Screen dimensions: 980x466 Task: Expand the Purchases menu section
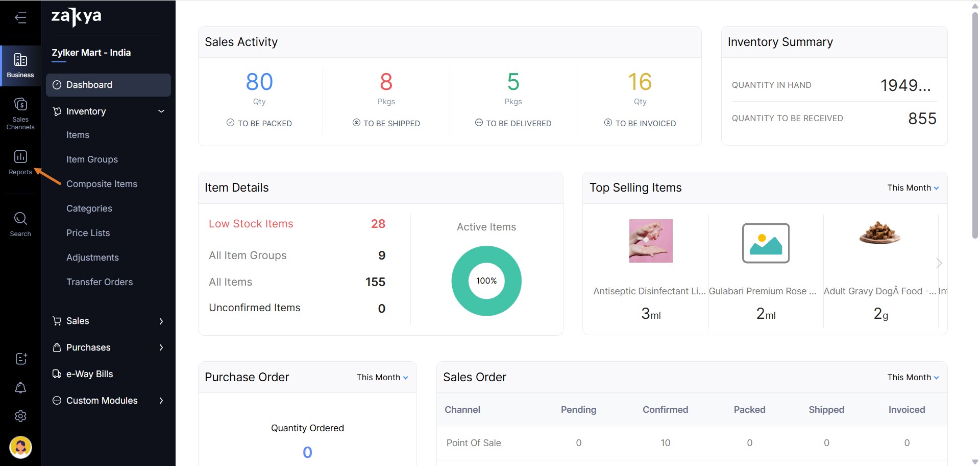161,347
